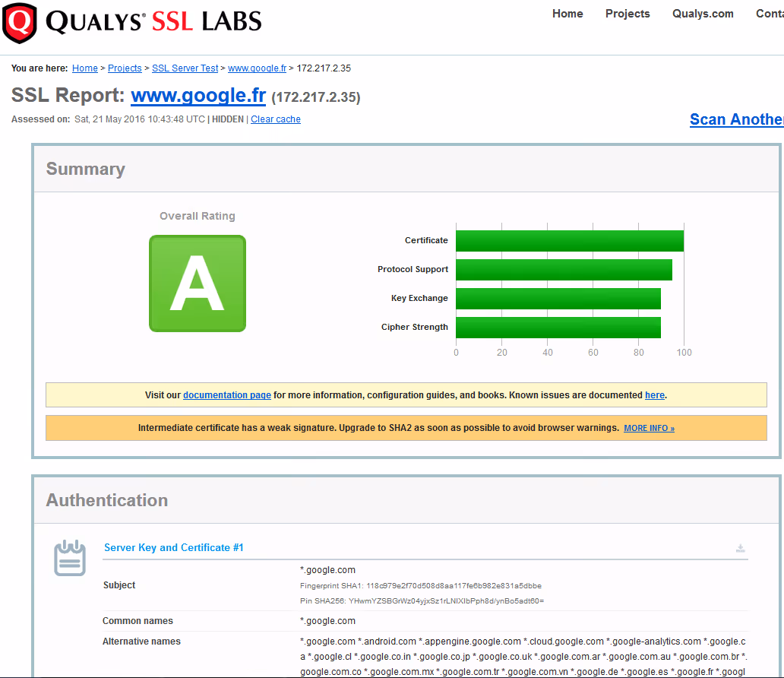Follow the Home breadcrumb link

[85, 68]
